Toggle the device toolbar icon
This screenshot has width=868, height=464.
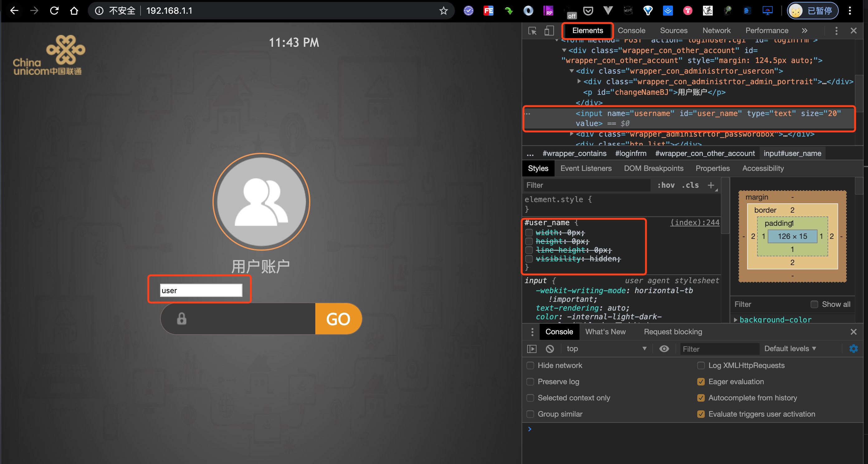pos(549,31)
